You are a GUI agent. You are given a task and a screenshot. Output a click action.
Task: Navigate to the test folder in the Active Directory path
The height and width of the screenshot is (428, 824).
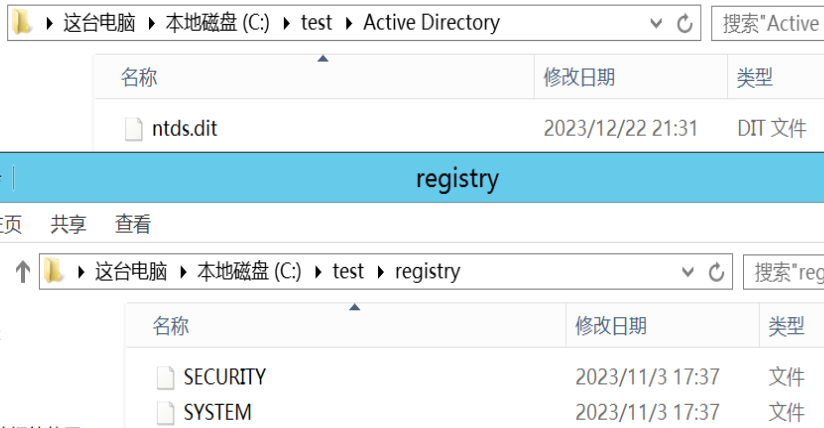(316, 23)
